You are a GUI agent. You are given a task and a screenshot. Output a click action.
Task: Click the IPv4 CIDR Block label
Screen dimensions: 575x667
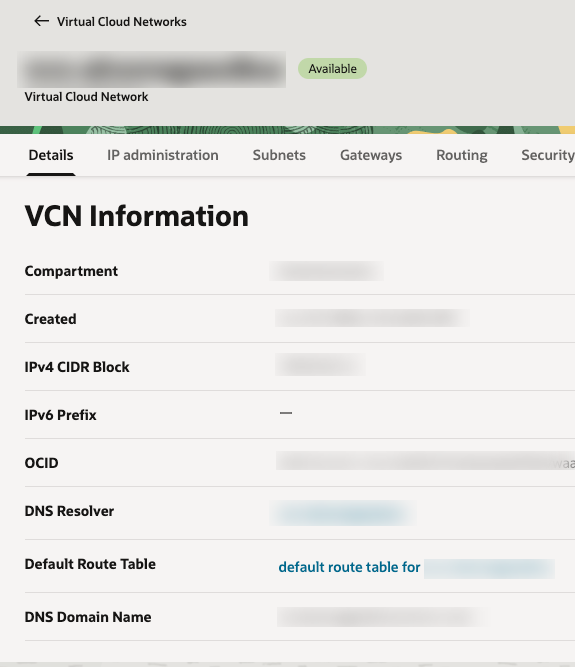coord(77,367)
